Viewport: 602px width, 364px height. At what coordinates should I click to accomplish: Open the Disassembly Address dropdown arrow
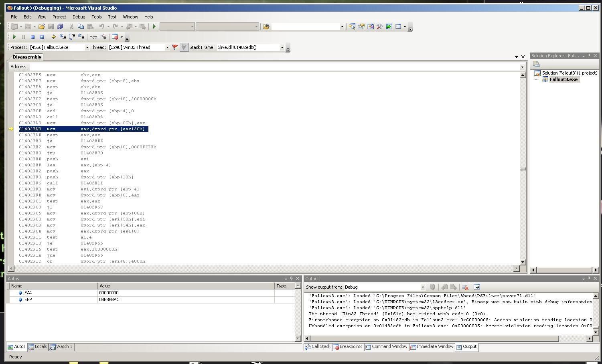[x=522, y=67]
